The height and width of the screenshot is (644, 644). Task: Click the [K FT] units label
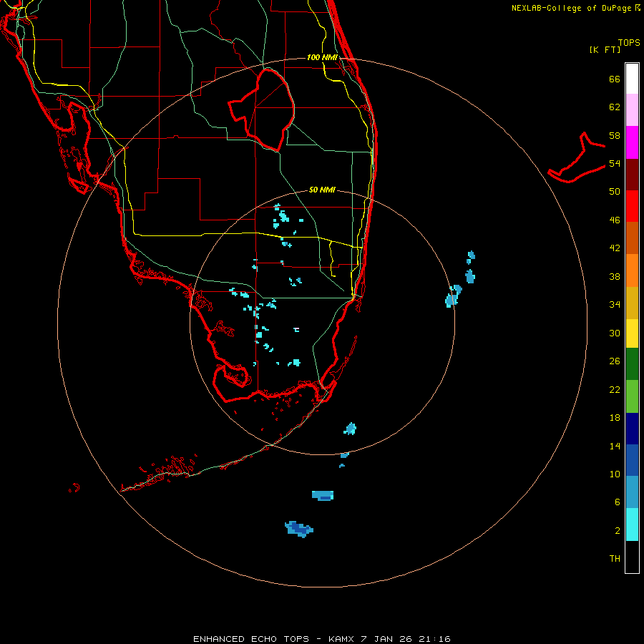[x=605, y=49]
